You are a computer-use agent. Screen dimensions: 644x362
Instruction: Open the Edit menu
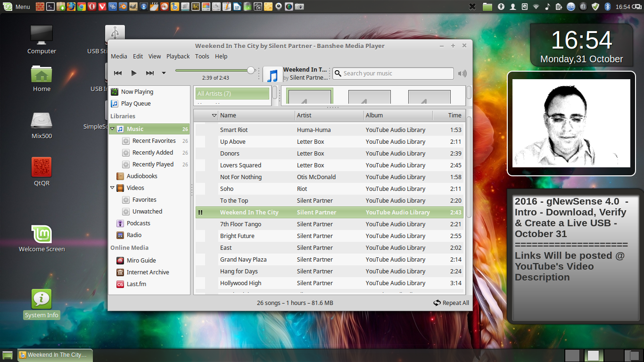[138, 56]
